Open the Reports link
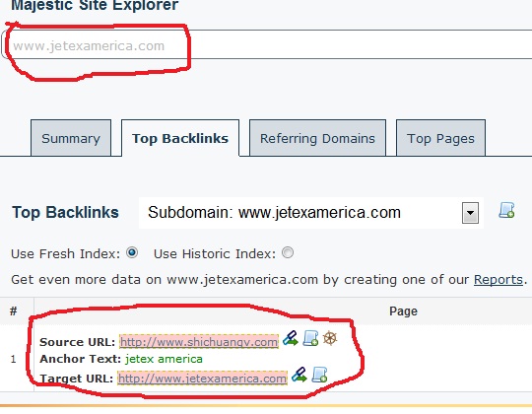 [499, 280]
